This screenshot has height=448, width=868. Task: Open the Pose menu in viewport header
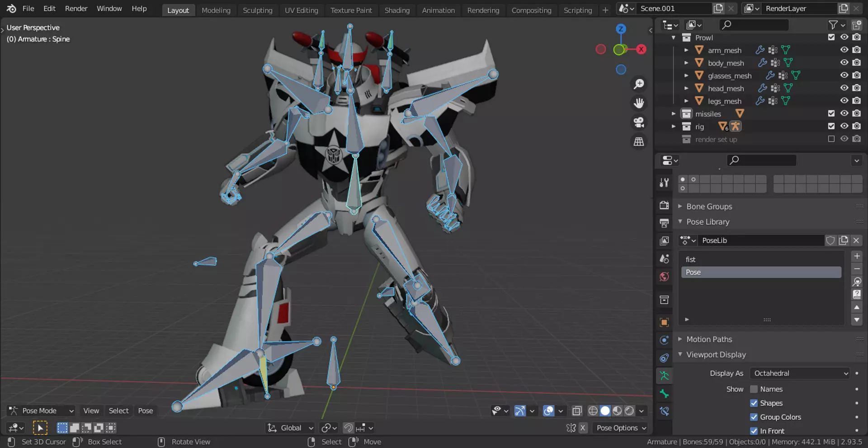[146, 411]
